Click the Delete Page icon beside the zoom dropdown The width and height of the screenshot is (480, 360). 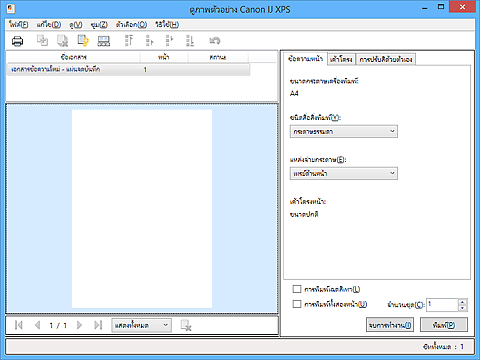[186, 325]
